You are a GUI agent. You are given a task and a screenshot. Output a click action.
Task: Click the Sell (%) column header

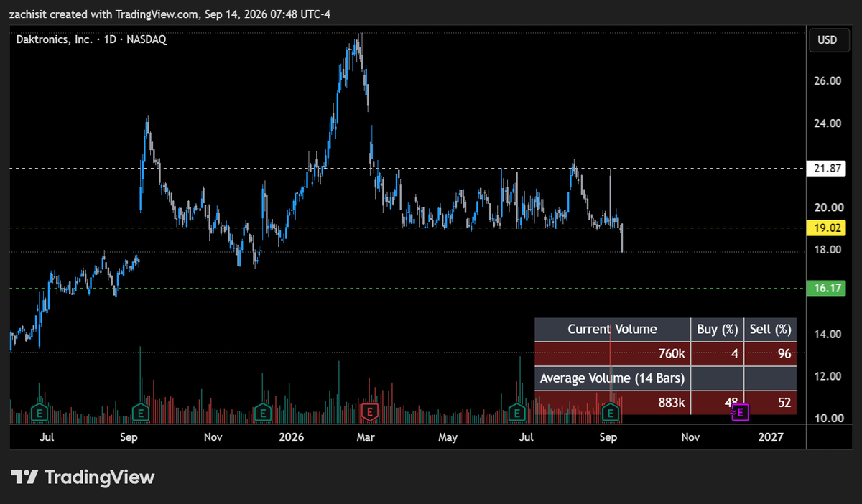(770, 330)
